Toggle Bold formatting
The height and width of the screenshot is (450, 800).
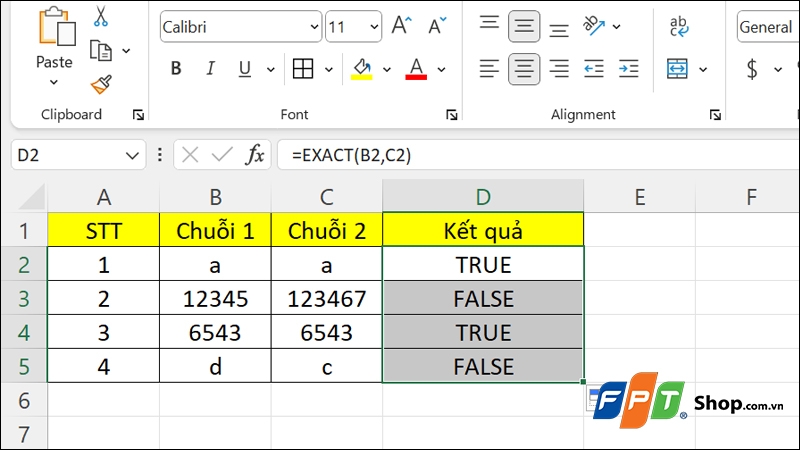point(176,68)
